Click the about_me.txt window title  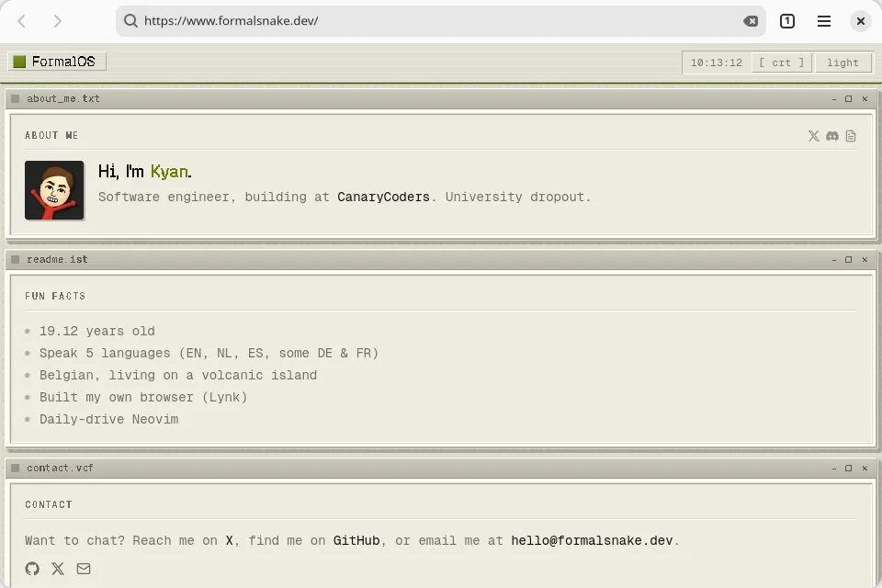coord(63,98)
